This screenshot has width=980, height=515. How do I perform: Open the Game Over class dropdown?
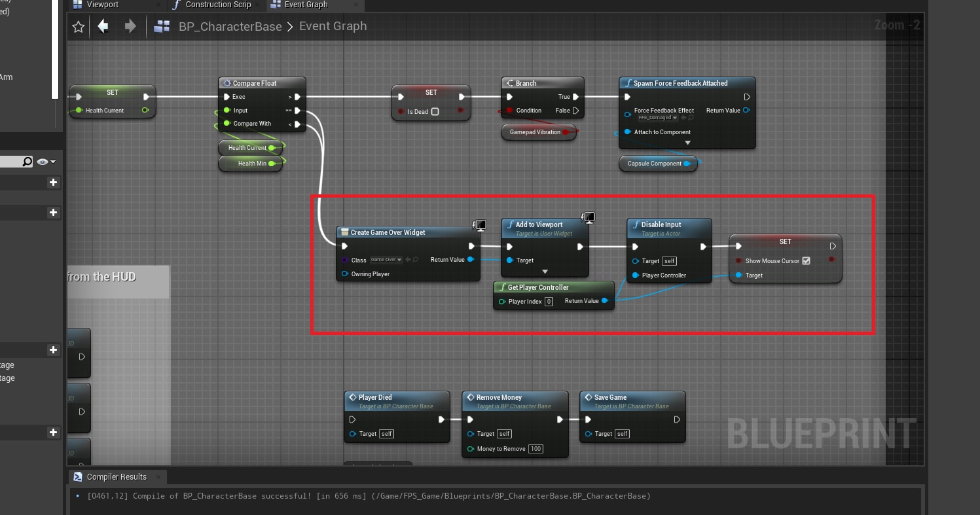coord(386,260)
